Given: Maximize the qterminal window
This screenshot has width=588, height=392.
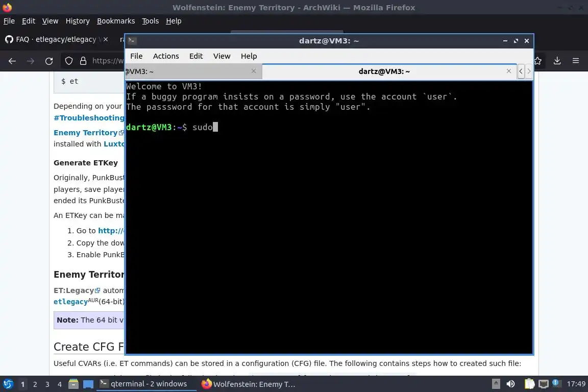Looking at the screenshot, I should (x=516, y=40).
